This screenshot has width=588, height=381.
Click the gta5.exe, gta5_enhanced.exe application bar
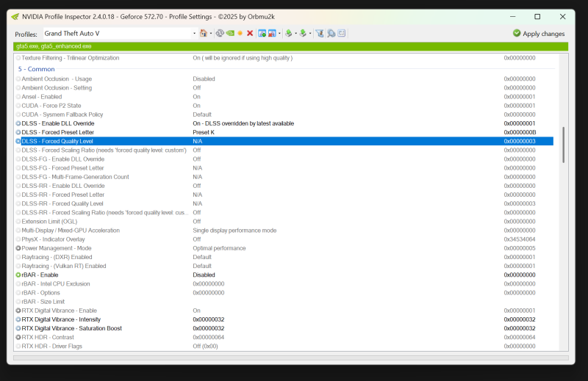(290, 46)
